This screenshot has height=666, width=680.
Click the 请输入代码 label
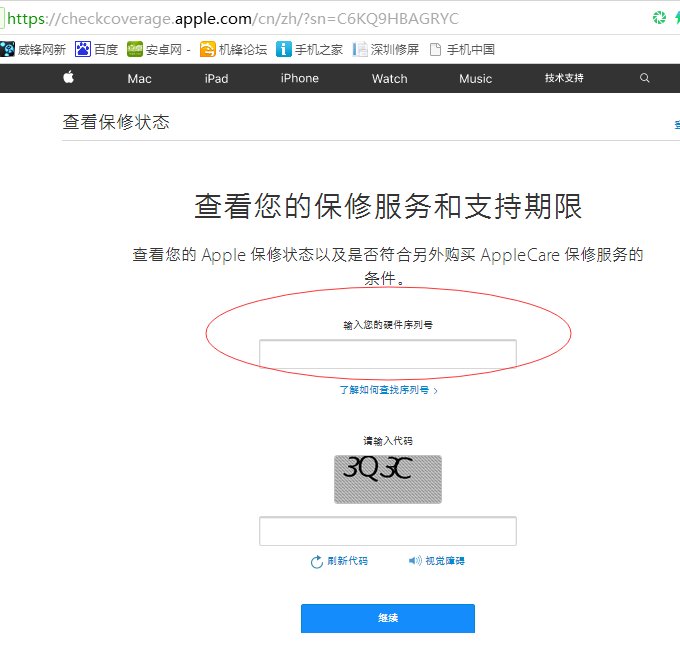388,441
